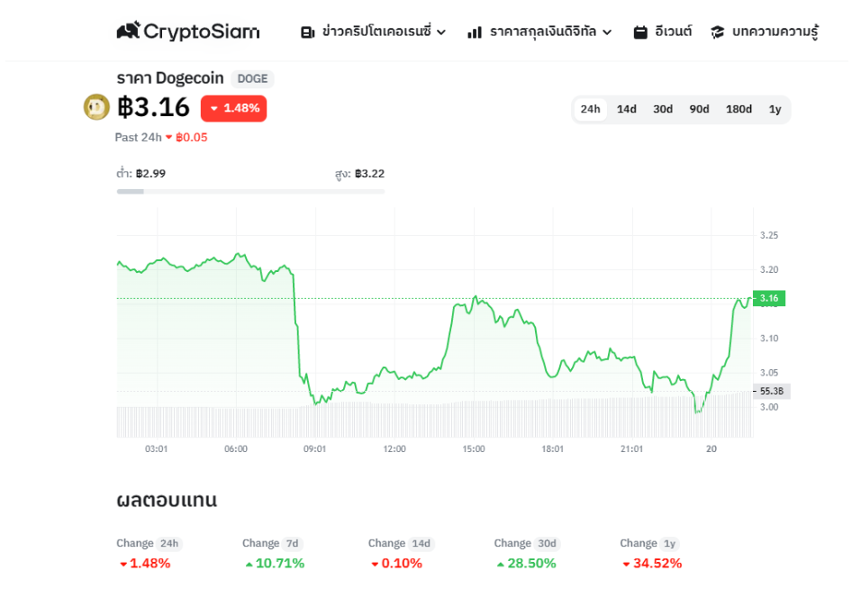Click the bar chart icon beside ราคาสกุลเงินดิจิทัล
Screen dimensions: 861x616
(x=475, y=32)
